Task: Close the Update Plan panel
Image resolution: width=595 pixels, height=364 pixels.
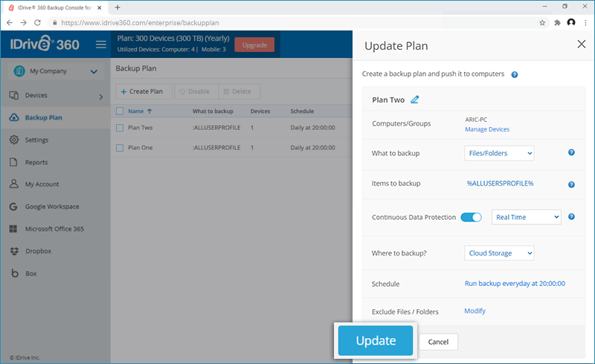Action: point(582,45)
